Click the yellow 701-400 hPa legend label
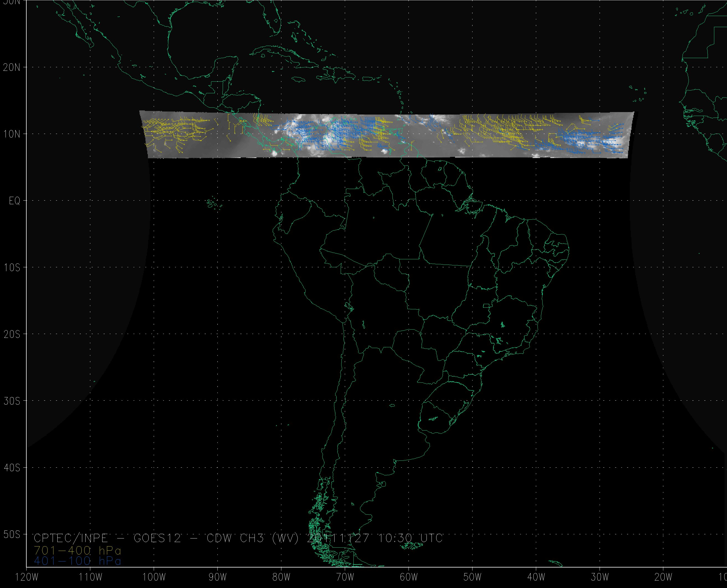This screenshot has height=588, width=727. [x=77, y=550]
